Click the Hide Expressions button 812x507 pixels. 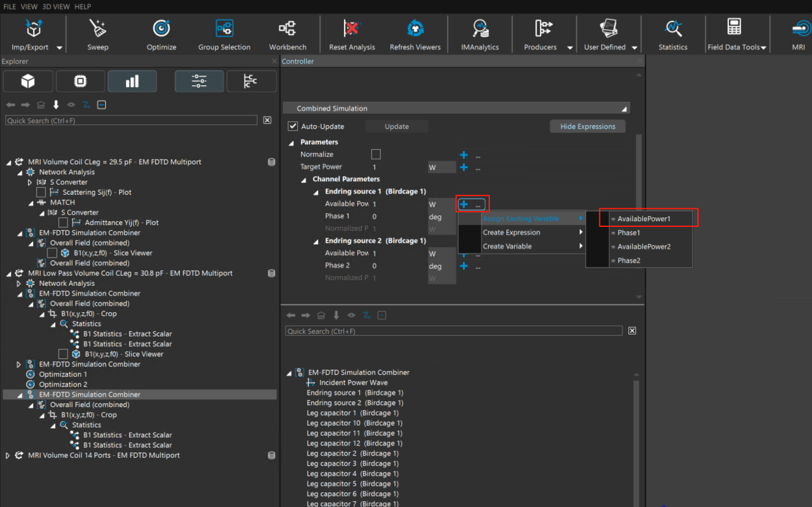tap(587, 126)
